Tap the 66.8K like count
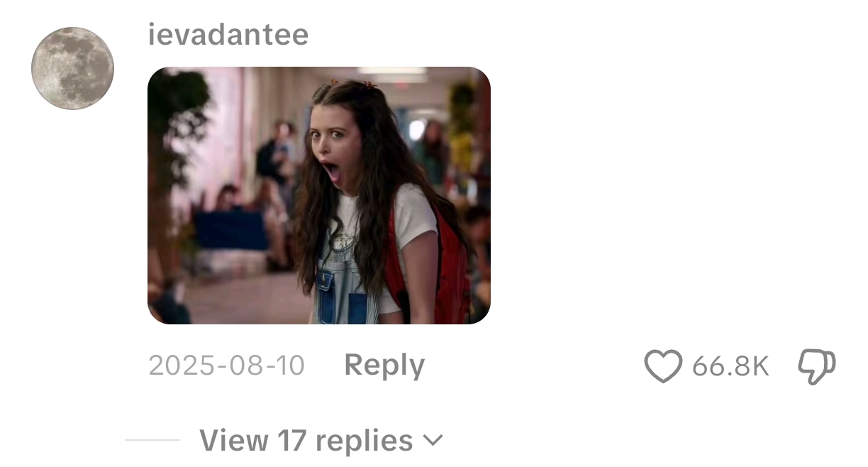The height and width of the screenshot is (467, 868). click(x=730, y=366)
